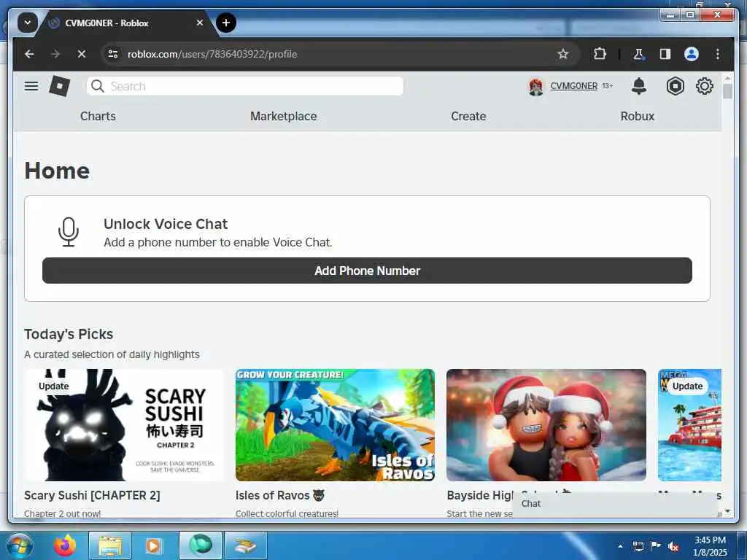
Task: Open the Chat panel bar
Action: (614, 504)
